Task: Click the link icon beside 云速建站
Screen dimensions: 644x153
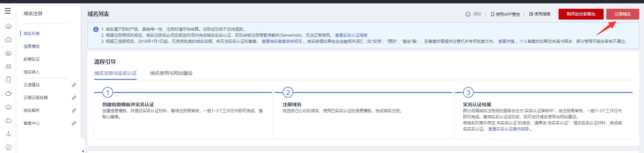Action: (x=74, y=85)
